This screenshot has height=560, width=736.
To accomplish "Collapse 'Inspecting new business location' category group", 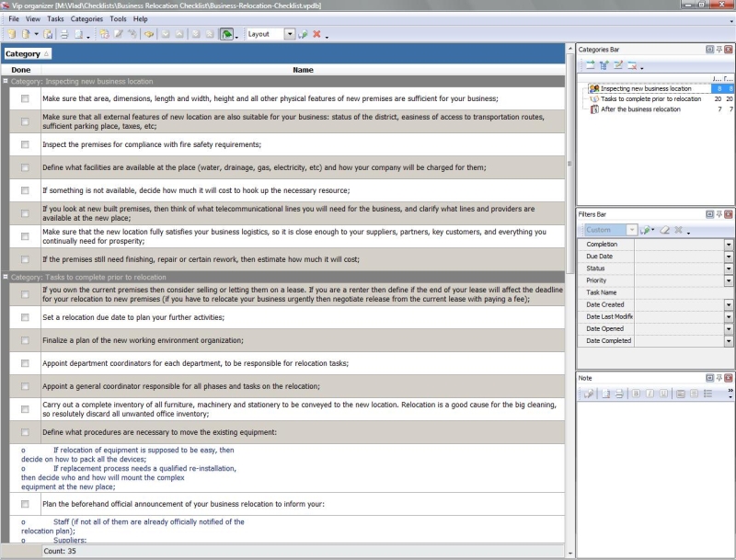I will tap(6, 81).
